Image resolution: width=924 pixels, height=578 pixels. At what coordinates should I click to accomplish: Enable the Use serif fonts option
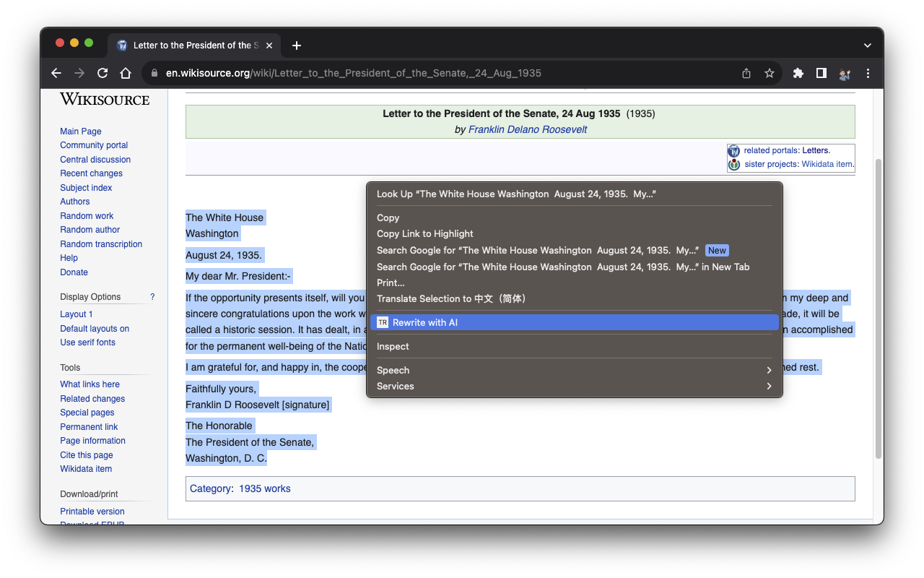(x=87, y=342)
